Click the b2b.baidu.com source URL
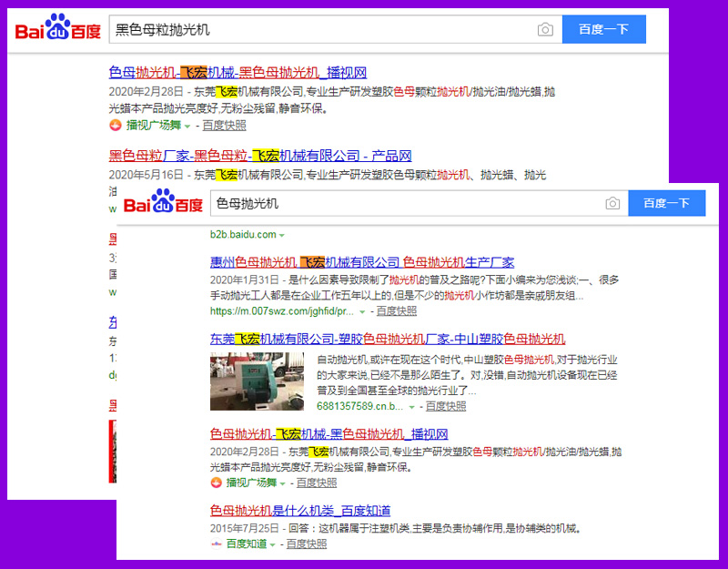 [243, 235]
